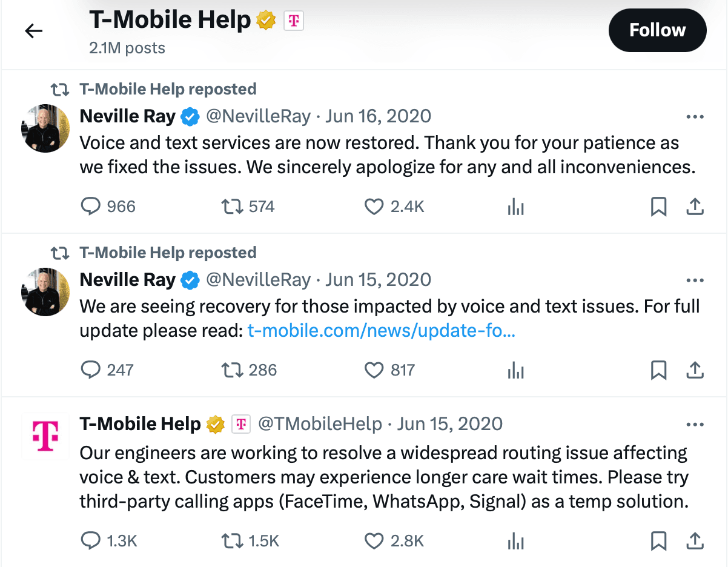
Task: View analytics on Neville Ray's Jun 15 post
Action: click(515, 370)
